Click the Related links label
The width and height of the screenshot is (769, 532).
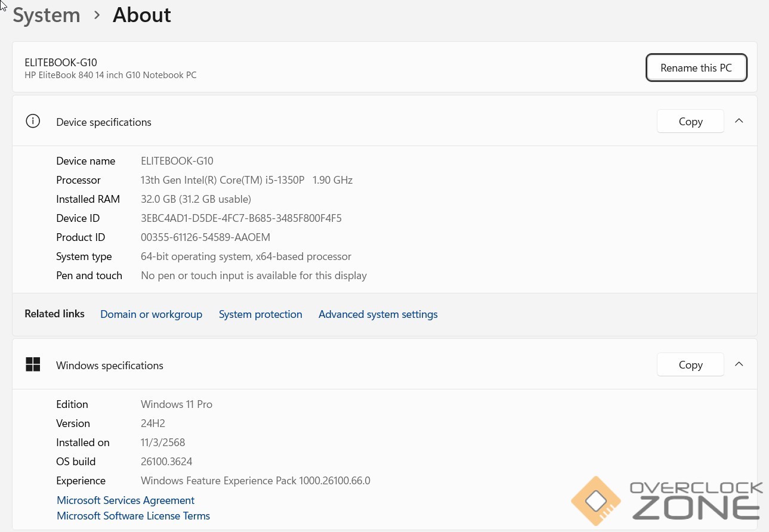(x=54, y=314)
